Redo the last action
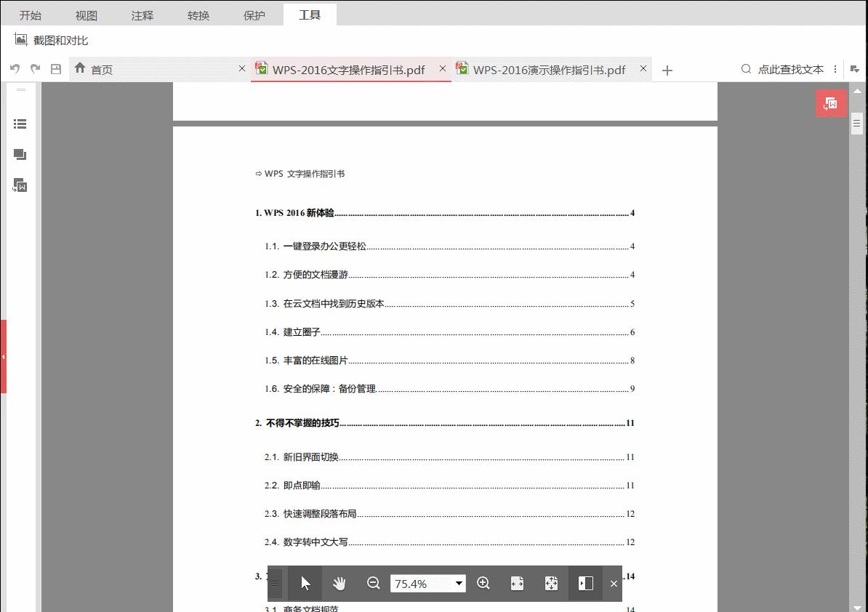Image resolution: width=868 pixels, height=612 pixels. (36, 68)
